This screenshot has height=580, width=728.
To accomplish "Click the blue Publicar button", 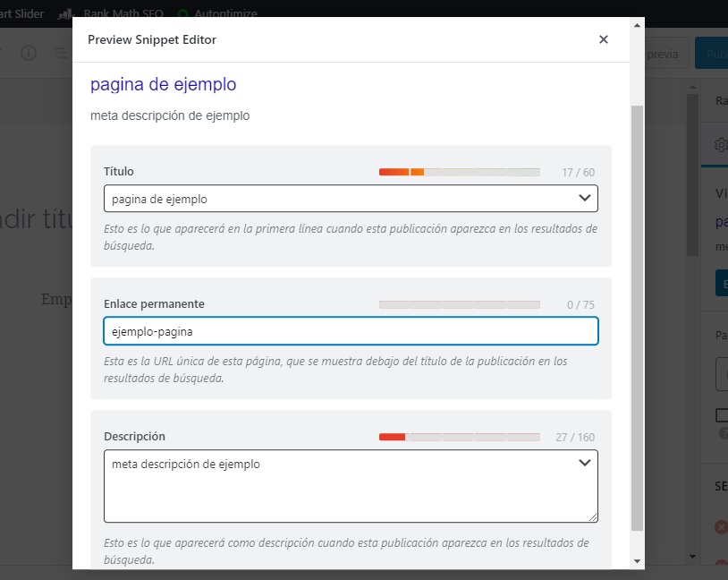I will point(712,54).
